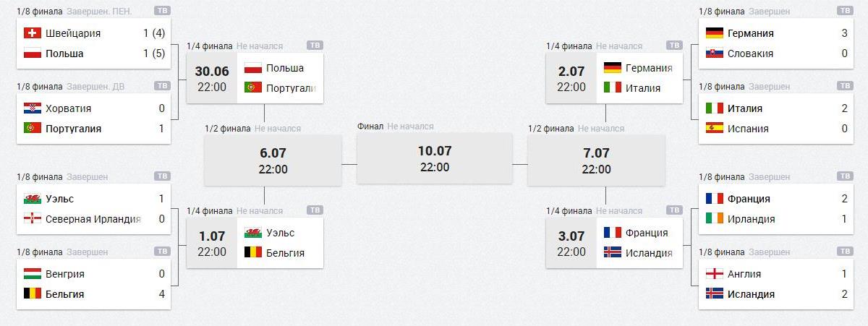Open the semifinal box dated 7.07
This screenshot has height=326, width=868.
pyautogui.click(x=596, y=160)
